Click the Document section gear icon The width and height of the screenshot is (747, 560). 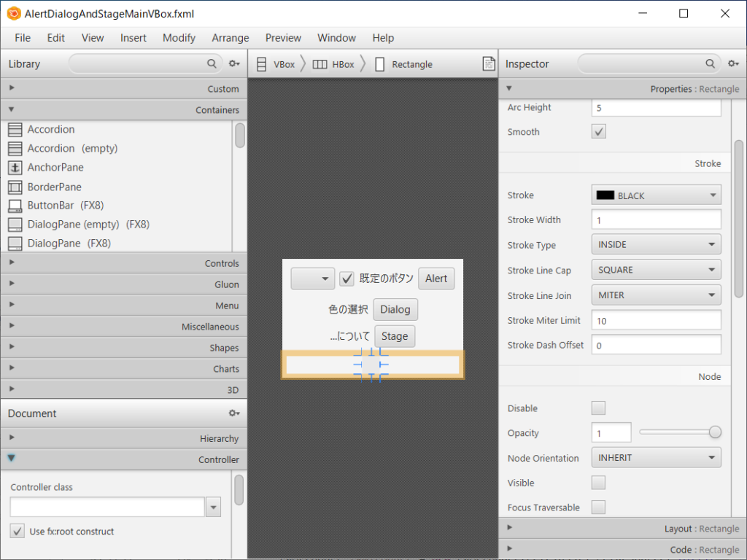233,413
